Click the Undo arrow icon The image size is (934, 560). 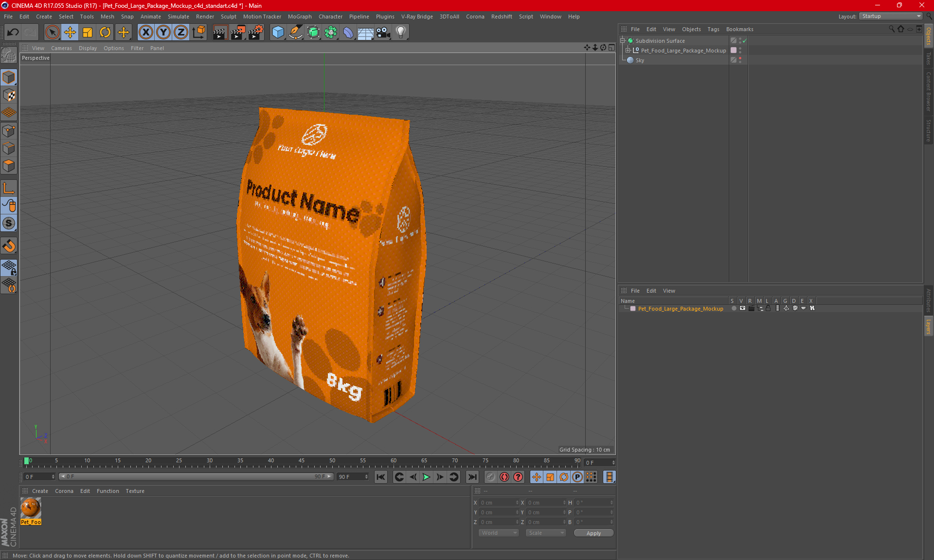point(13,33)
